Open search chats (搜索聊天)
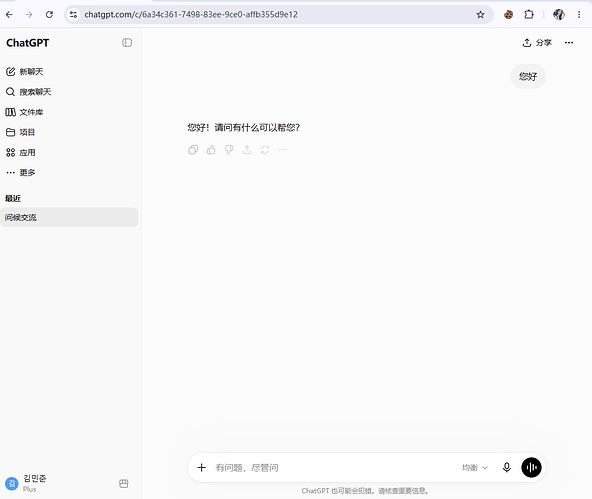Screen dimensions: 592x499 [29, 92]
